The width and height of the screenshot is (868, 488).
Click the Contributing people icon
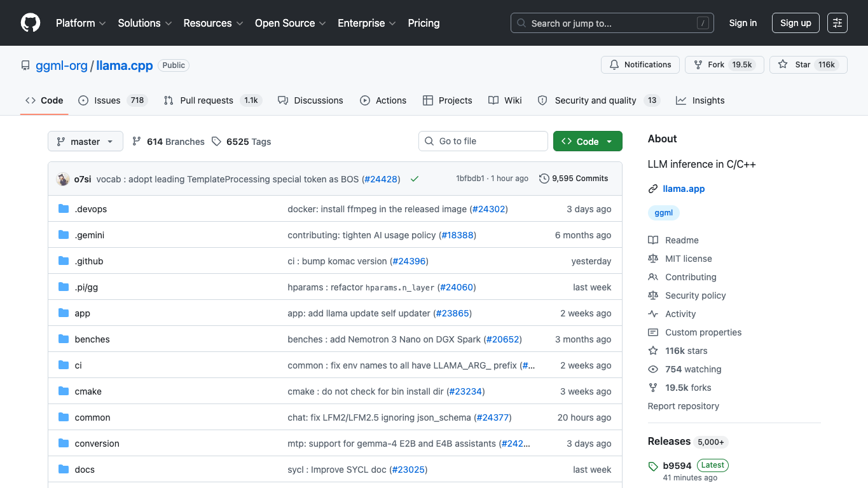pyautogui.click(x=653, y=277)
